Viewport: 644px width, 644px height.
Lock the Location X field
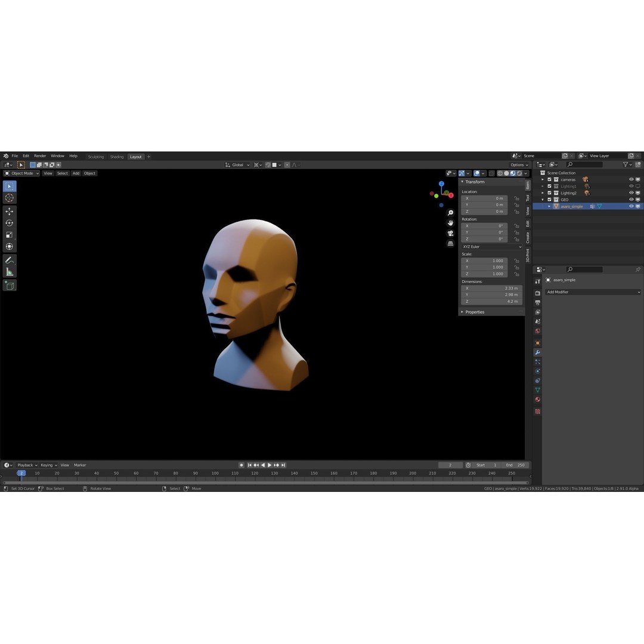point(516,199)
